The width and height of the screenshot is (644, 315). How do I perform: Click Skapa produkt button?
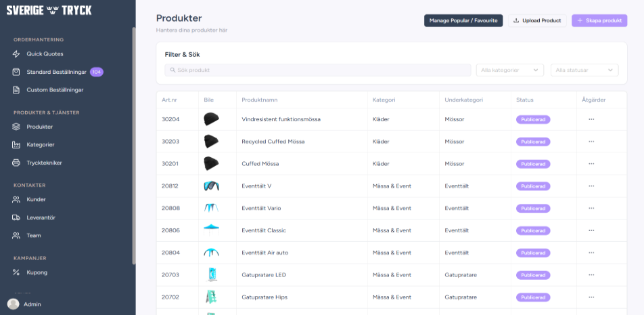click(599, 20)
